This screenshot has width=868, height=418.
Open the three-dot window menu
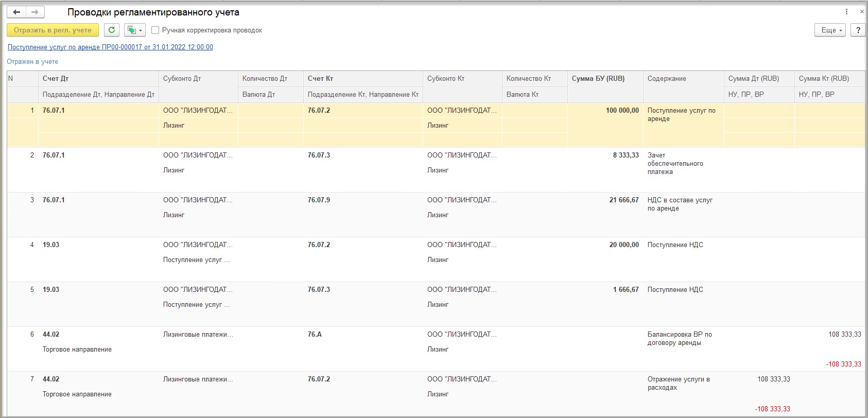click(x=846, y=12)
